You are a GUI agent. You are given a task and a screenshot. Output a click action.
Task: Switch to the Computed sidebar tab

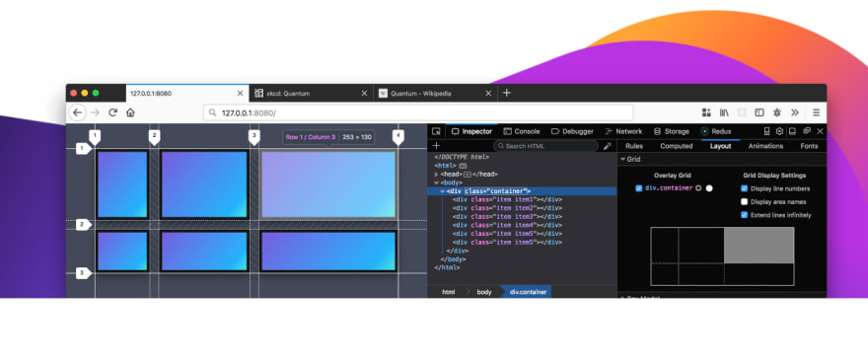(677, 146)
